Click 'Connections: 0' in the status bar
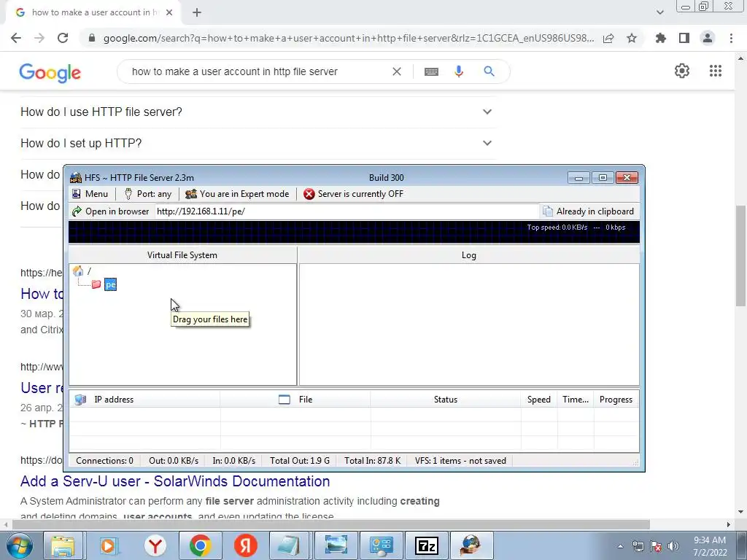The width and height of the screenshot is (747, 560). tap(105, 461)
